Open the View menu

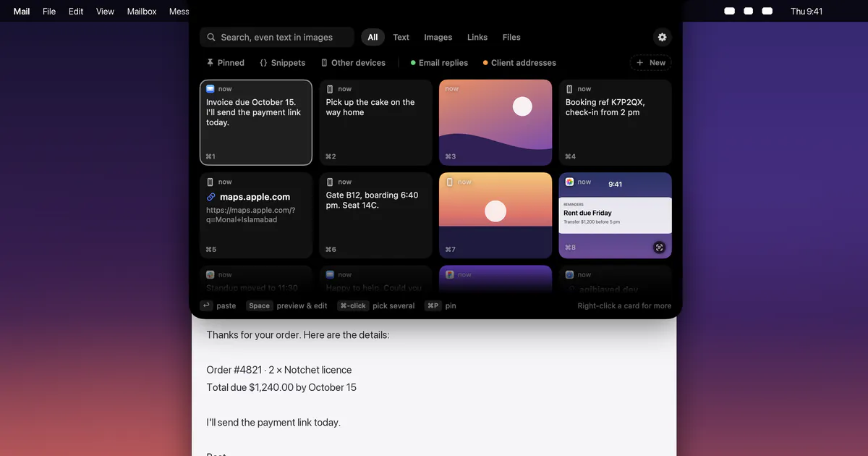click(106, 11)
